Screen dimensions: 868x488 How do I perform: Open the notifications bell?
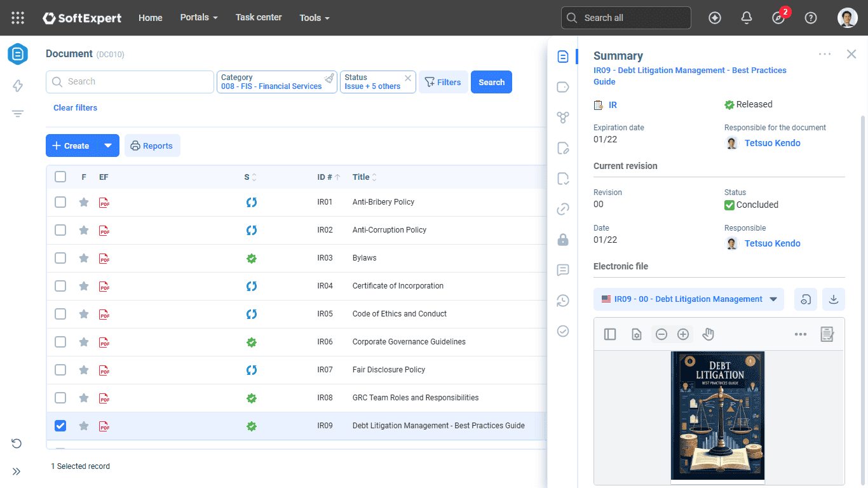[x=747, y=18]
